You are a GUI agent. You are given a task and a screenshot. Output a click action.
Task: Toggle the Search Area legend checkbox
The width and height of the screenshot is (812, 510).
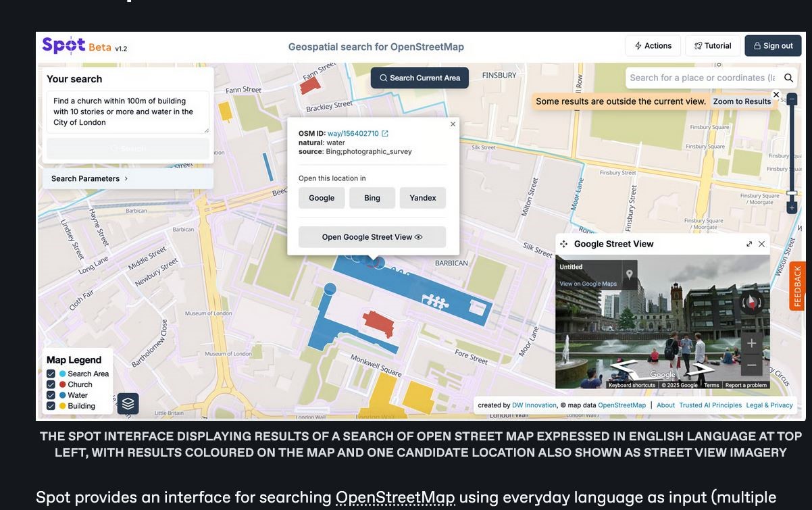click(51, 374)
